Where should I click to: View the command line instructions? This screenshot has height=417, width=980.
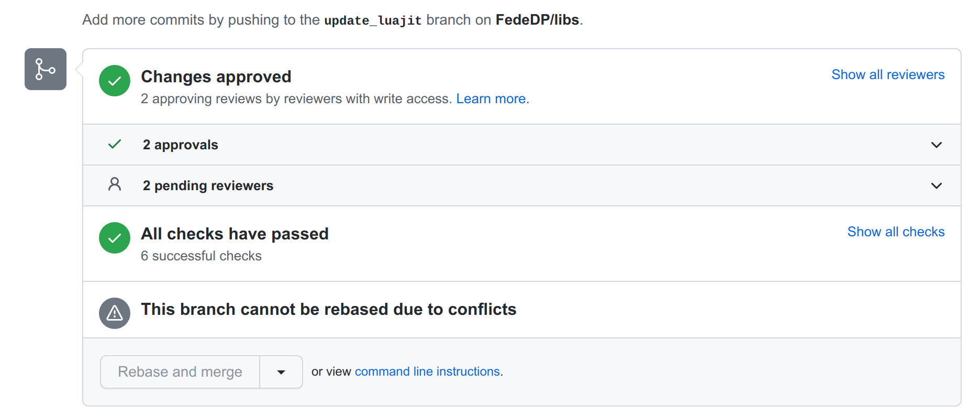tap(427, 371)
